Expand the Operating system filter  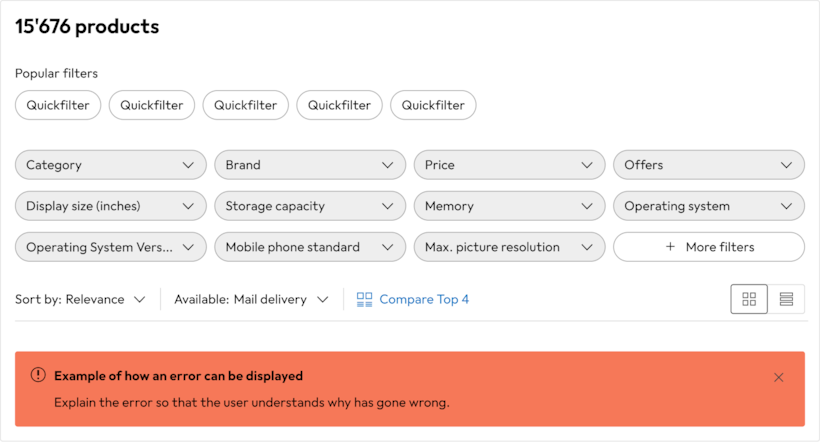(708, 206)
